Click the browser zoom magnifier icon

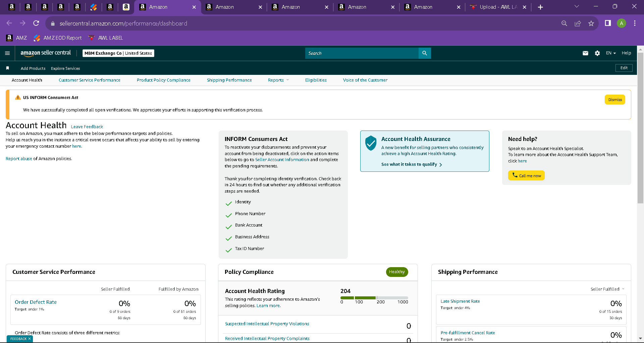tap(564, 23)
